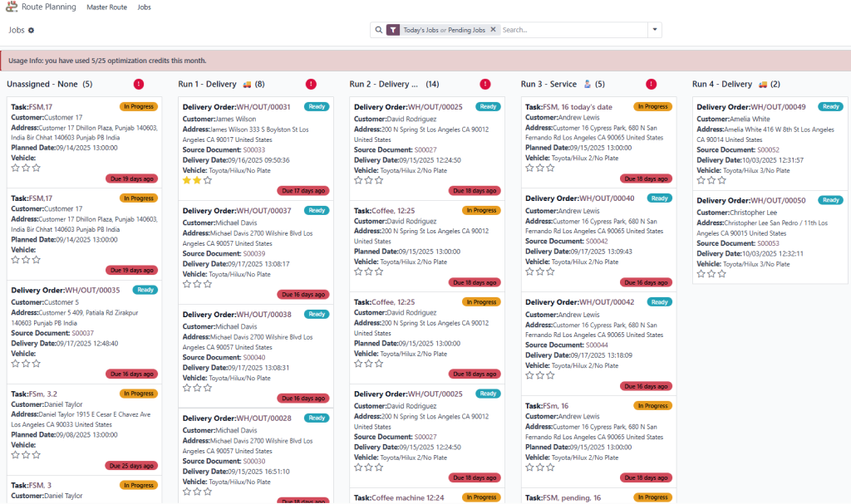Click red alert icon for Run 2

click(485, 84)
